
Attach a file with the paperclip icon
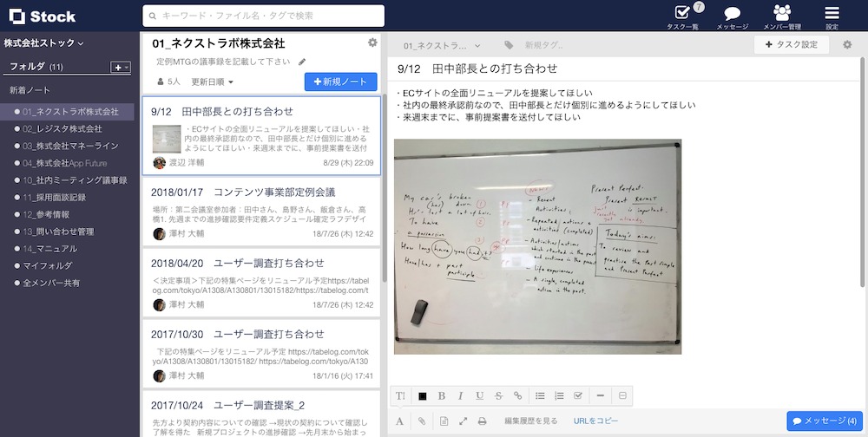point(422,421)
